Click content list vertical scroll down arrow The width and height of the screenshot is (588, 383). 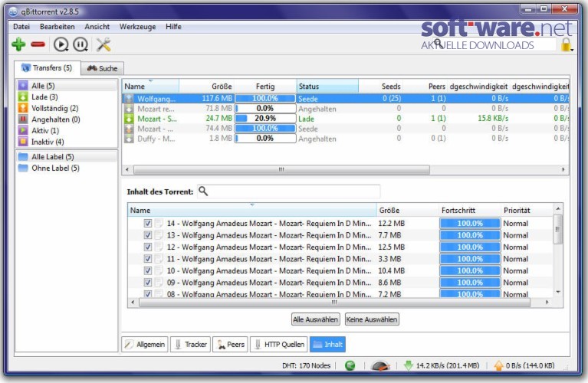[x=558, y=292]
